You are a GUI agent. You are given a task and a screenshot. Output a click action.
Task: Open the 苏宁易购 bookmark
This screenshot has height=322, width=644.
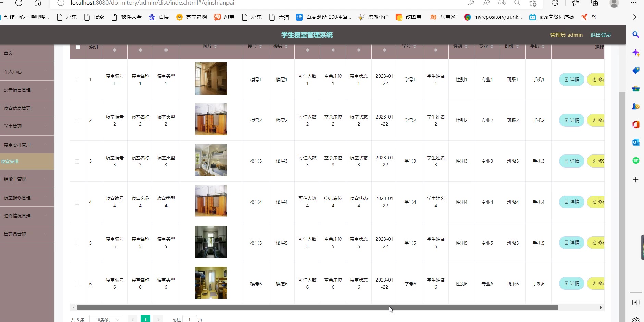pyautogui.click(x=191, y=17)
